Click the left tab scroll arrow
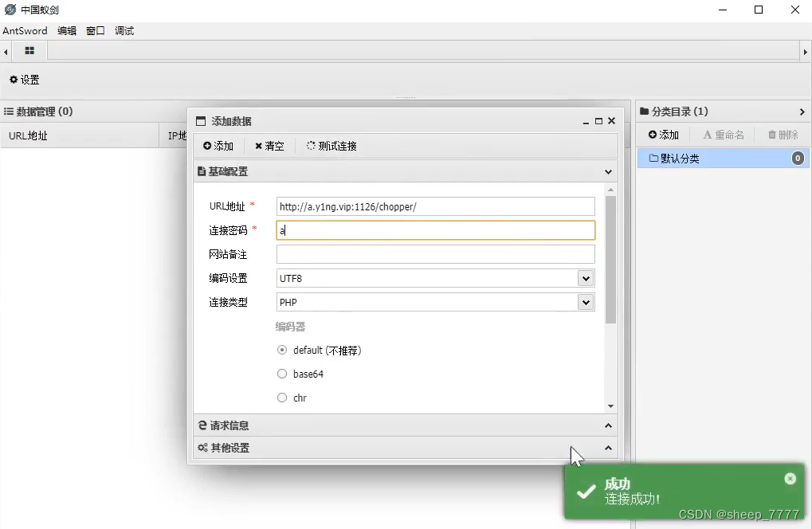 [x=5, y=52]
